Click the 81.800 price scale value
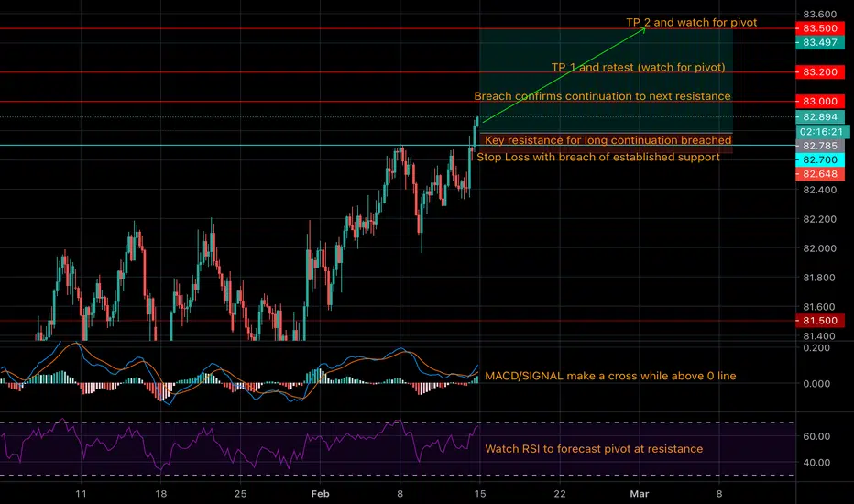Viewport: 854px width, 504px height. pyautogui.click(x=820, y=278)
